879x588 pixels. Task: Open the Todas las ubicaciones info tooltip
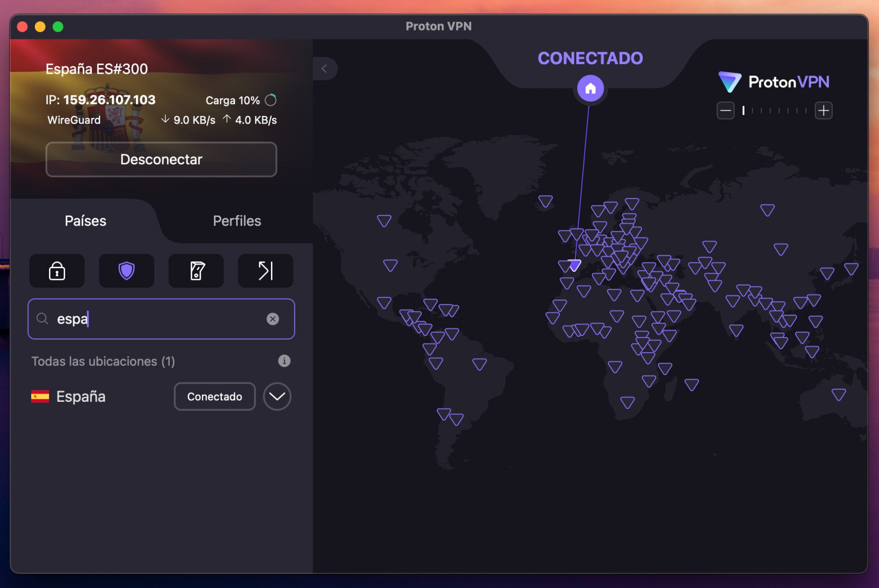click(284, 361)
